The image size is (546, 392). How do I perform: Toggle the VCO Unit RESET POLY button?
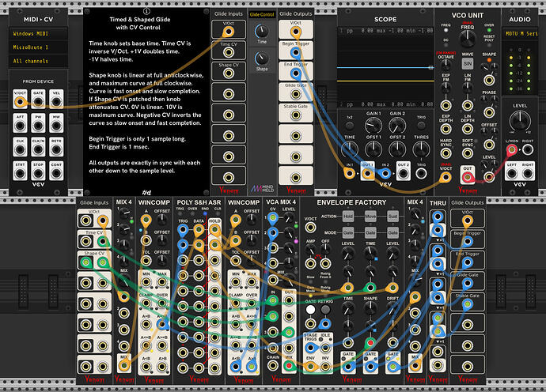pos(489,46)
